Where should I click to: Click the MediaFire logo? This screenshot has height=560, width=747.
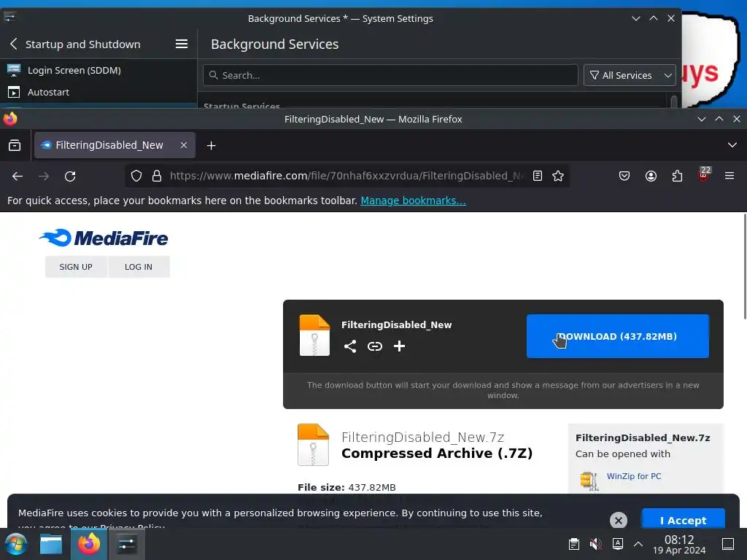[x=104, y=238]
